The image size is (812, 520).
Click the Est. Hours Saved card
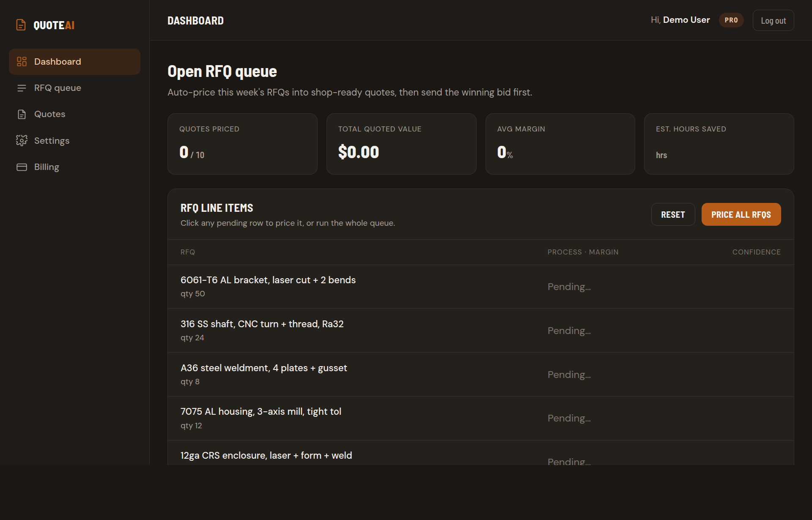click(x=719, y=144)
